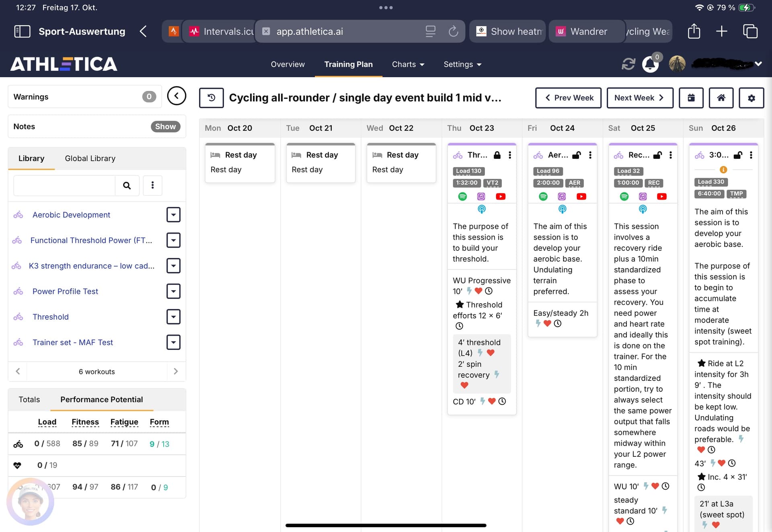Go to Next Week
This screenshot has width=772, height=532.
[639, 98]
